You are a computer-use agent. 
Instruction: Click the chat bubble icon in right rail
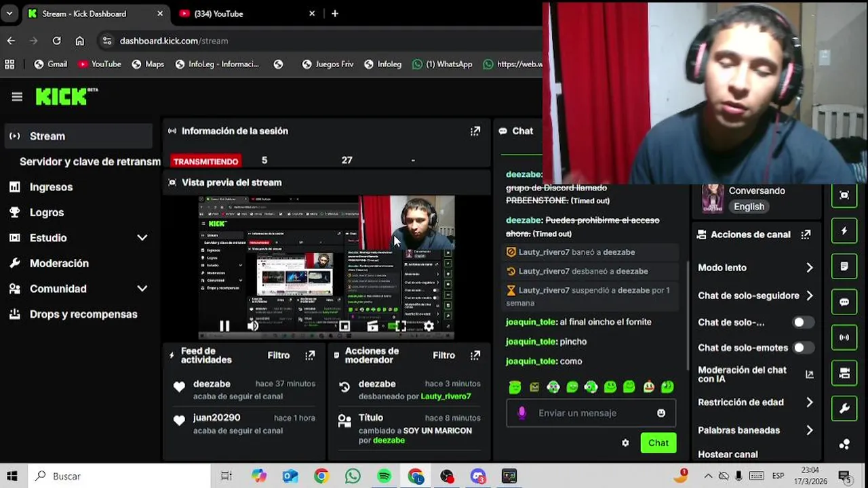coord(844,302)
